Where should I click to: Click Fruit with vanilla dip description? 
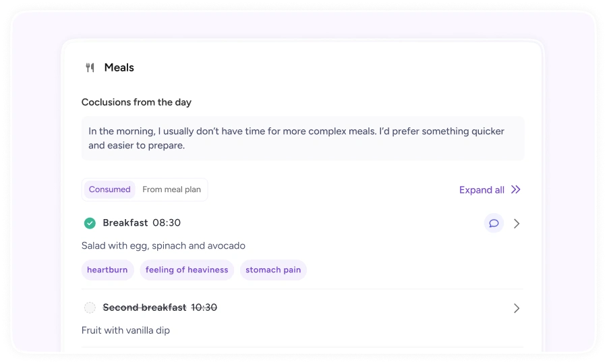pyautogui.click(x=126, y=330)
